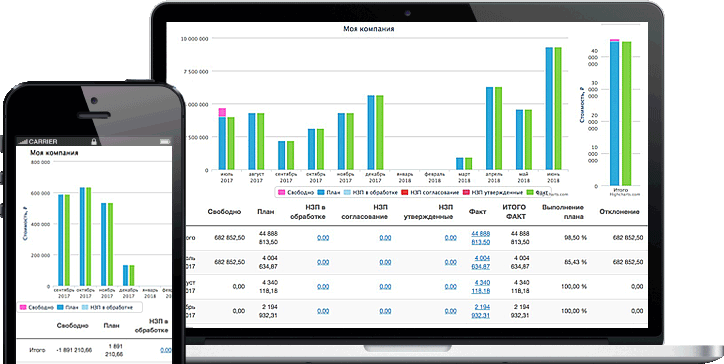Open Факт link 2 194 932,31
Image resolution: width=724 pixels, height=364 pixels.
coord(481,311)
